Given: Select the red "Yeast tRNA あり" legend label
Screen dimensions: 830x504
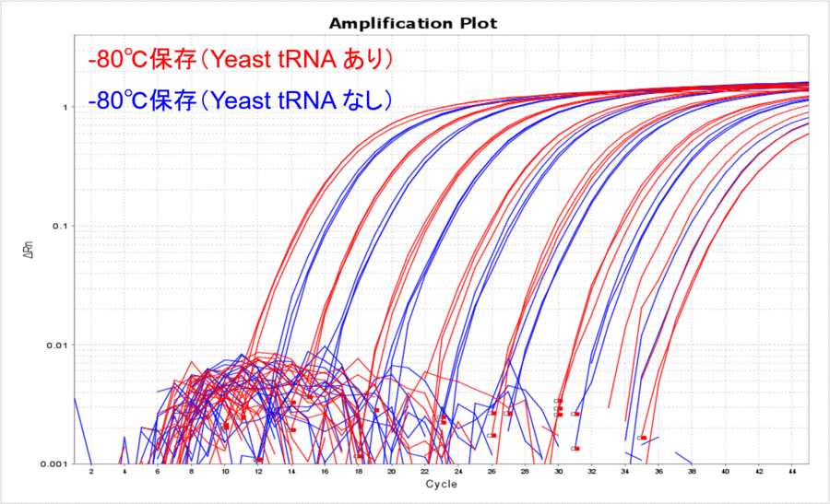Looking at the screenshot, I should (x=242, y=60).
